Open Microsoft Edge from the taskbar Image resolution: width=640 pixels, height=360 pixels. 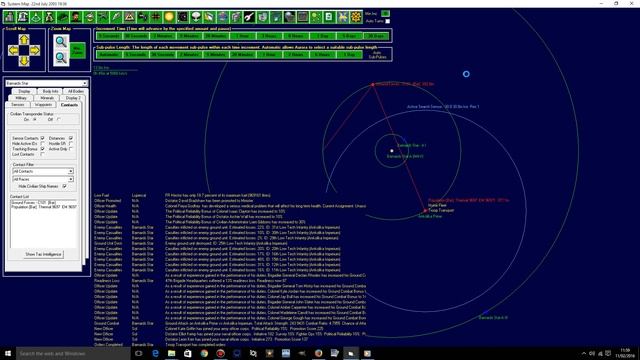155,353
